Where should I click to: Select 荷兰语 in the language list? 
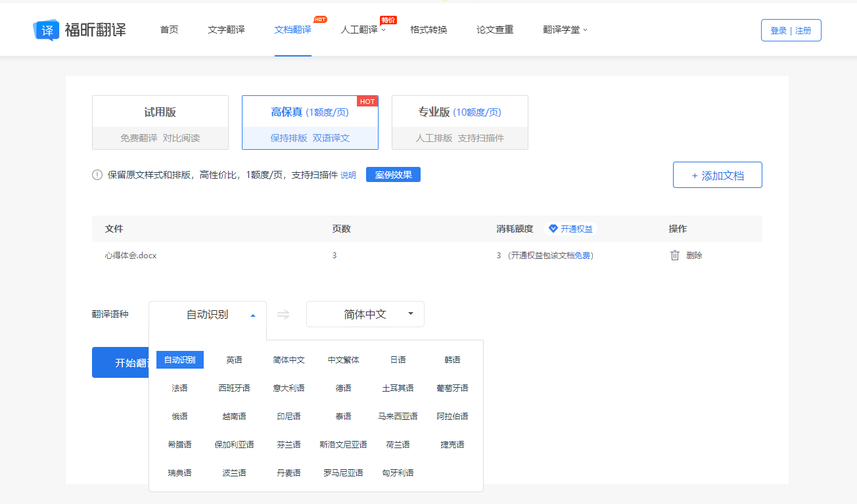398,445
